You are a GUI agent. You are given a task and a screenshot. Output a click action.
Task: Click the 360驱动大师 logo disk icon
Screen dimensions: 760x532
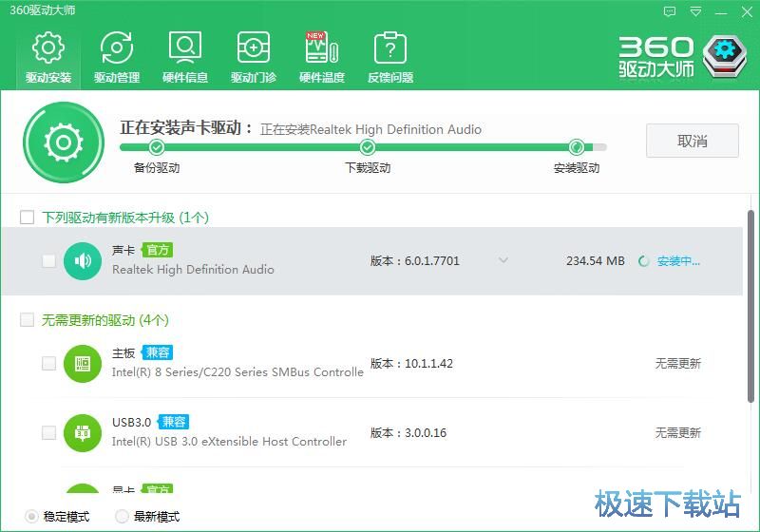pyautogui.click(x=725, y=56)
